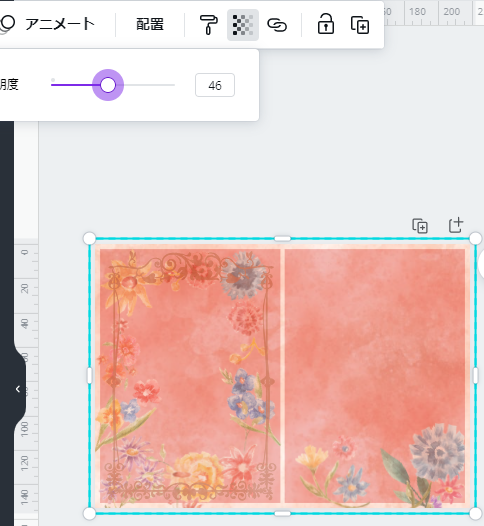Toggle the transparency checkerboard icon

243,25
